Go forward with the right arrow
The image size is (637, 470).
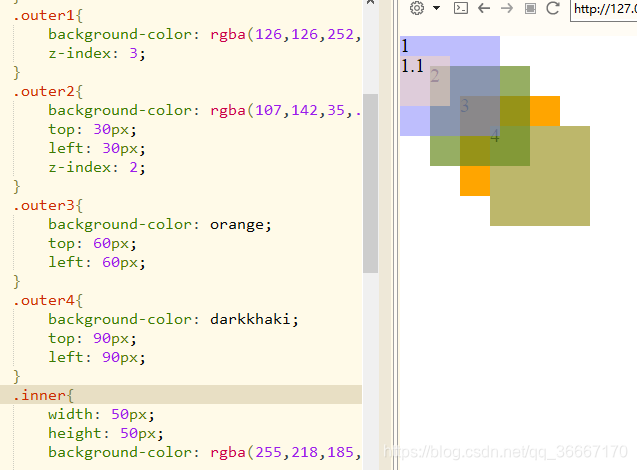tap(507, 8)
